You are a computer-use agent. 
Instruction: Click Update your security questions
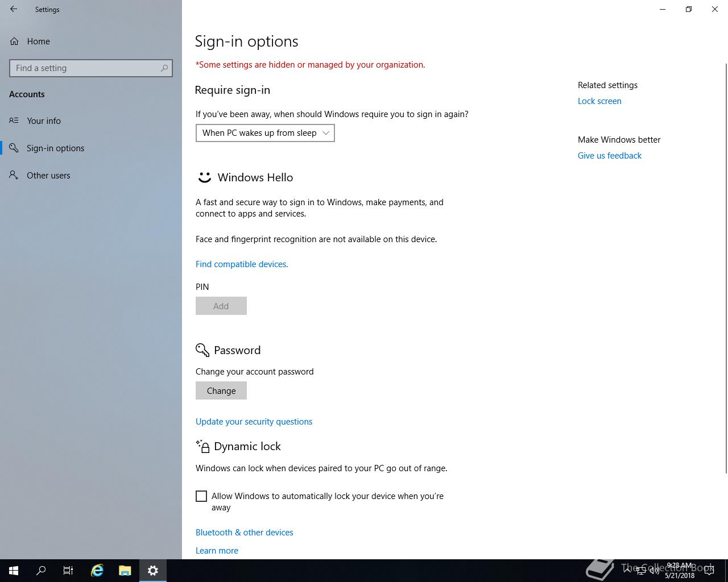[x=254, y=422]
